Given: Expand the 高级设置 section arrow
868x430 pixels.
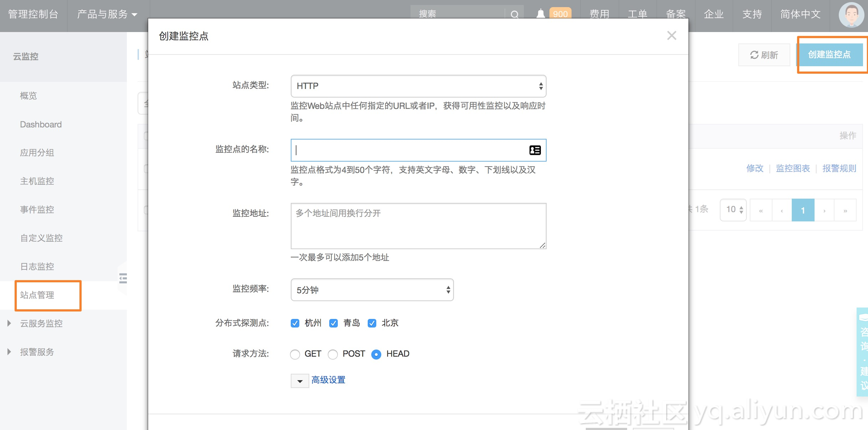Looking at the screenshot, I should (300, 381).
